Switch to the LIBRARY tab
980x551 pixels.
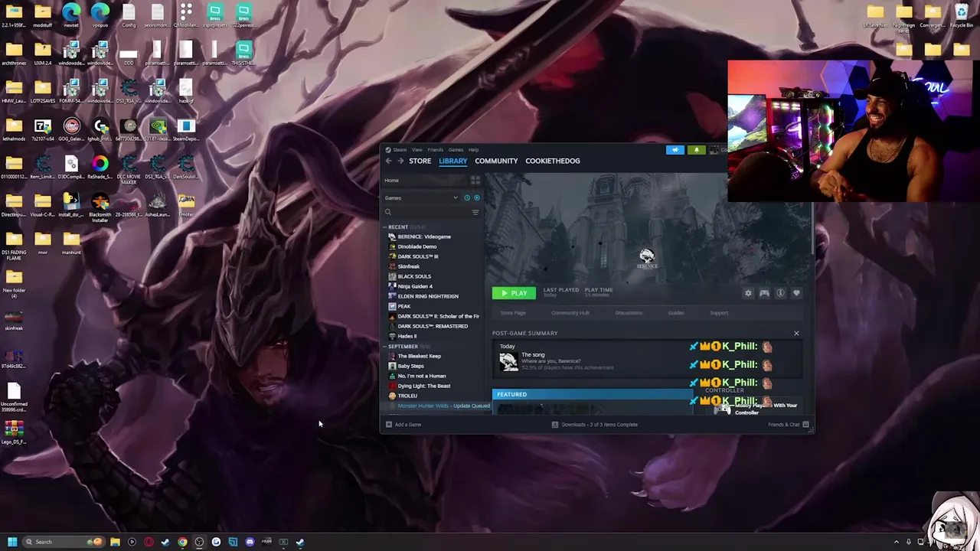[x=453, y=161]
